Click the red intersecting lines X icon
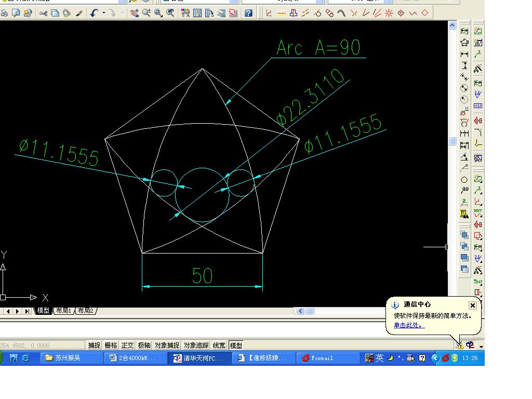This screenshot has width=532, height=399. point(354,13)
